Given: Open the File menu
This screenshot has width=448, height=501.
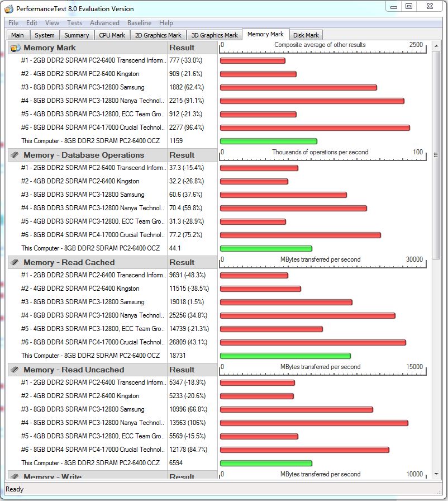Looking at the screenshot, I should (x=13, y=23).
